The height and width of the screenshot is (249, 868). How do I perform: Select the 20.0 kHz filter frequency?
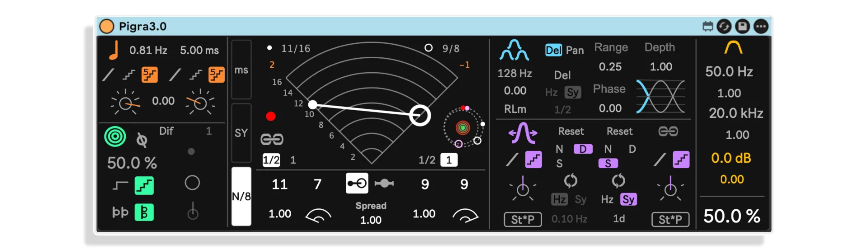[x=736, y=113]
